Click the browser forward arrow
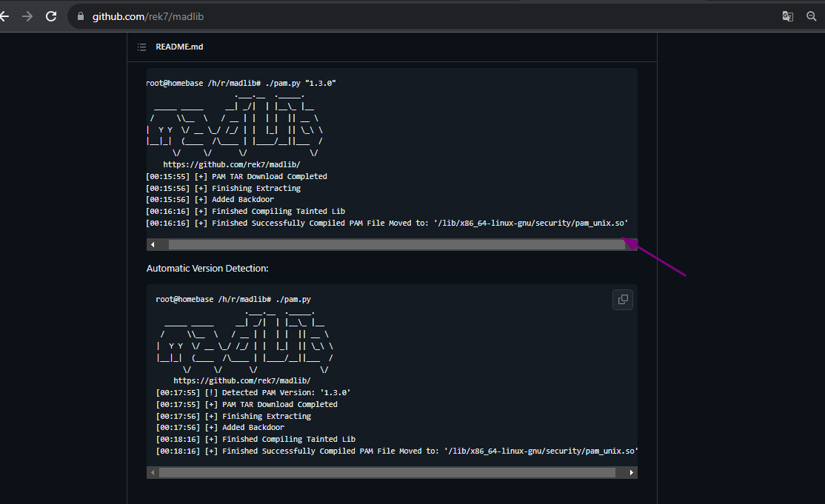825x504 pixels. [27, 16]
